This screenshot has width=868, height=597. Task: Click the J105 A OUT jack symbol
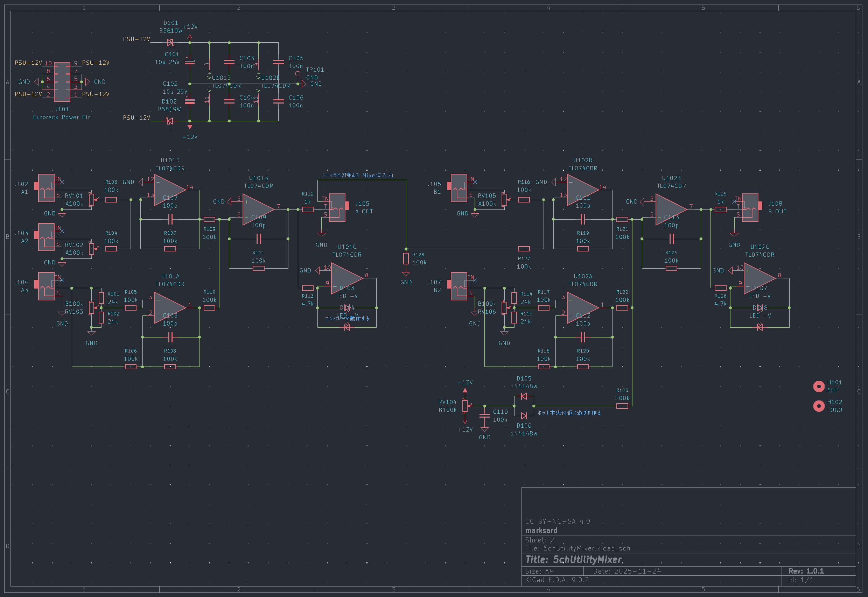(337, 208)
